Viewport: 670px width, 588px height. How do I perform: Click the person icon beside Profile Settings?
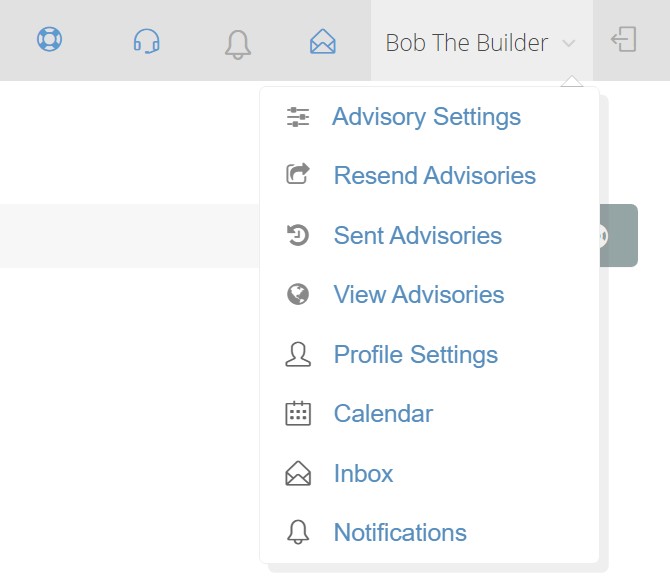point(298,354)
